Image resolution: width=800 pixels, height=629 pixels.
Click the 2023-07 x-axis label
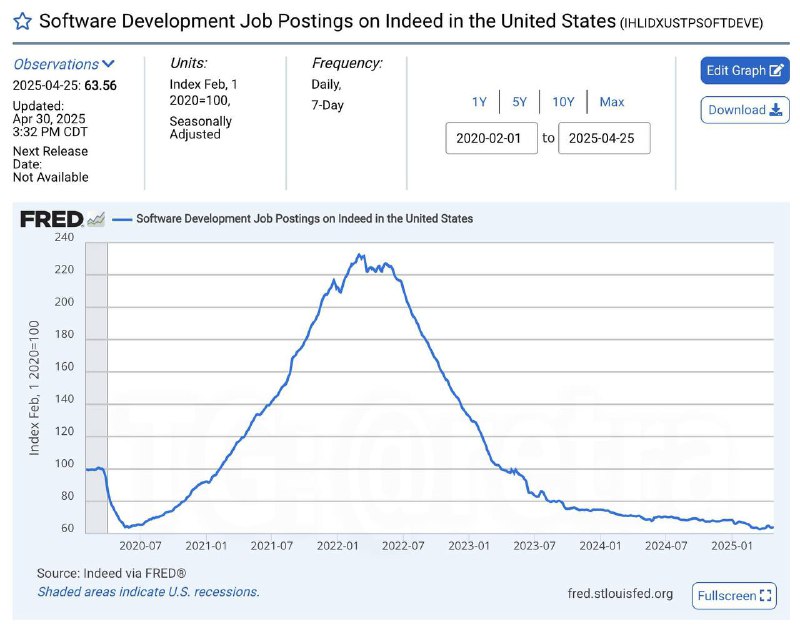click(534, 546)
